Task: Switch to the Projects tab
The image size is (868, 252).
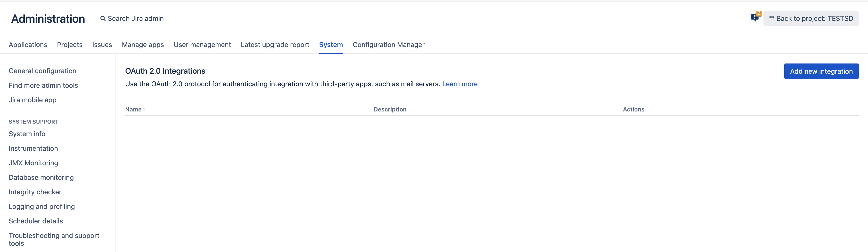Action: (x=70, y=45)
